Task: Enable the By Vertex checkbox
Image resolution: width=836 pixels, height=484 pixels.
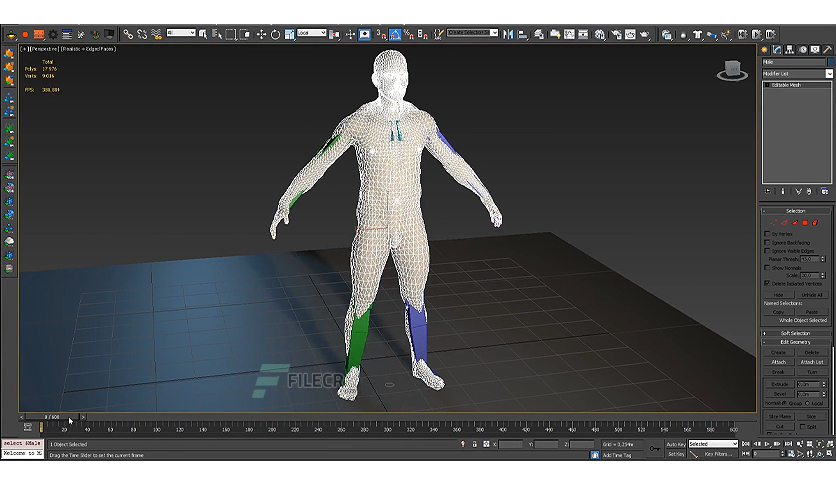Action: [767, 234]
